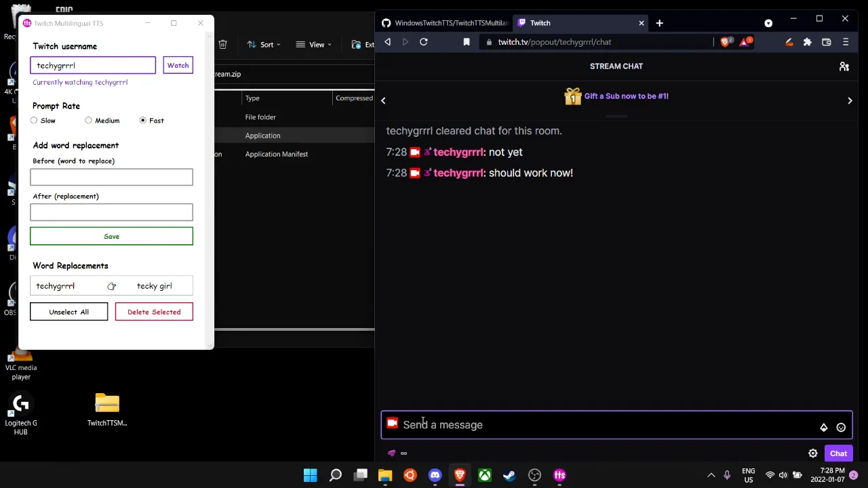The height and width of the screenshot is (488, 868).
Task: Open the Brave Wallet icon
Action: pyautogui.click(x=826, y=42)
